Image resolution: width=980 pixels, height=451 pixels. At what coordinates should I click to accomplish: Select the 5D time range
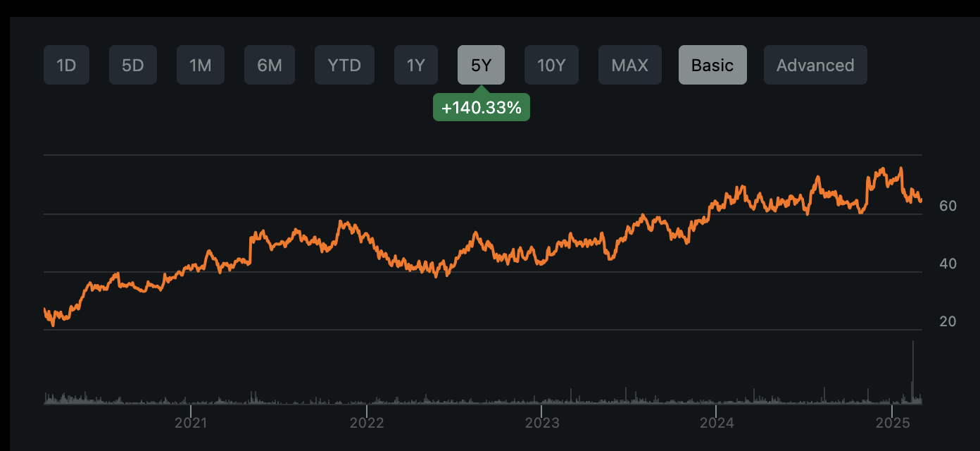[x=132, y=64]
